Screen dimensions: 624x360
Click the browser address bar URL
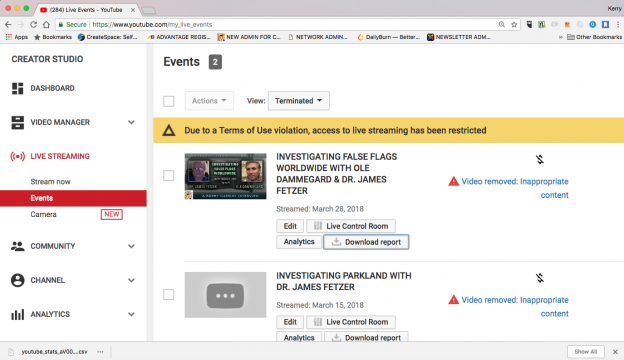[x=152, y=25]
